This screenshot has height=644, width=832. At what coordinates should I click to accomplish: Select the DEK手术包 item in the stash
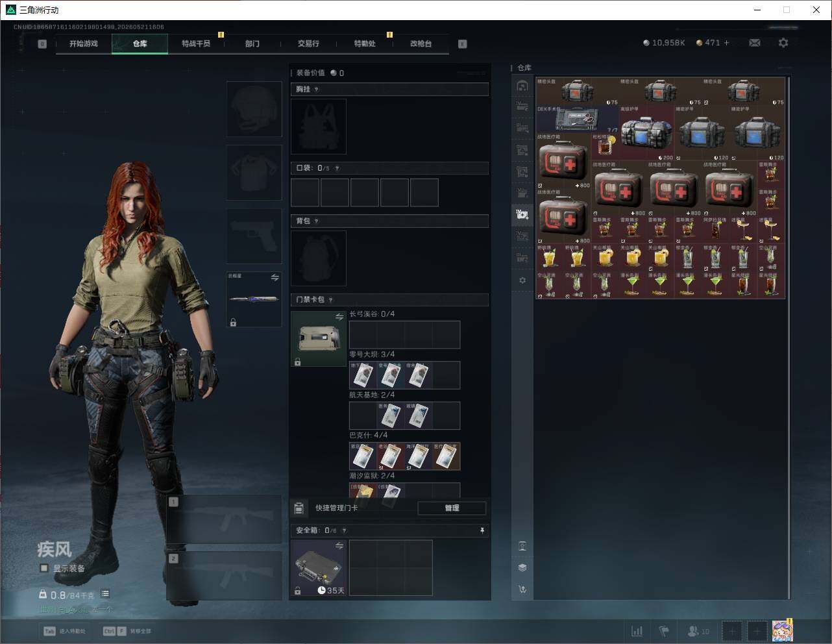pyautogui.click(x=577, y=119)
